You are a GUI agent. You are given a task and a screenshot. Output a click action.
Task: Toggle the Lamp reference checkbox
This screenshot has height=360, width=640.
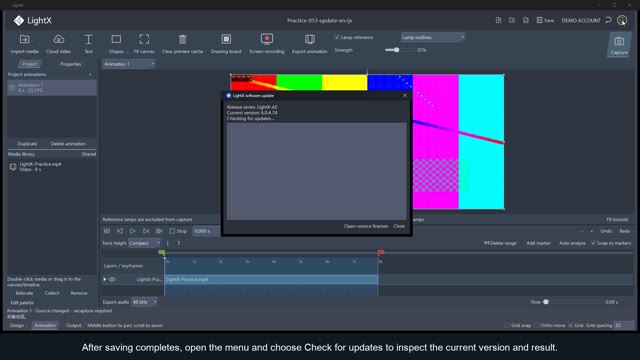(x=337, y=37)
